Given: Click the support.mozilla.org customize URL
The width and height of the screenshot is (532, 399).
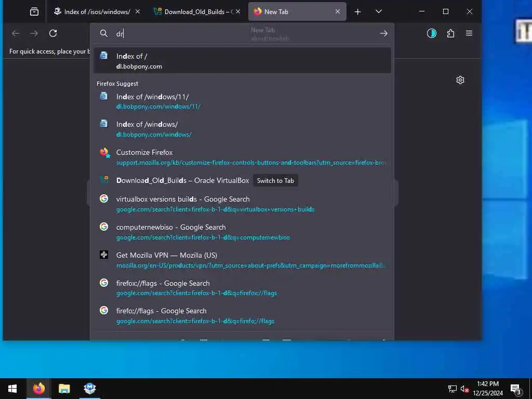Looking at the screenshot, I should 251,163.
